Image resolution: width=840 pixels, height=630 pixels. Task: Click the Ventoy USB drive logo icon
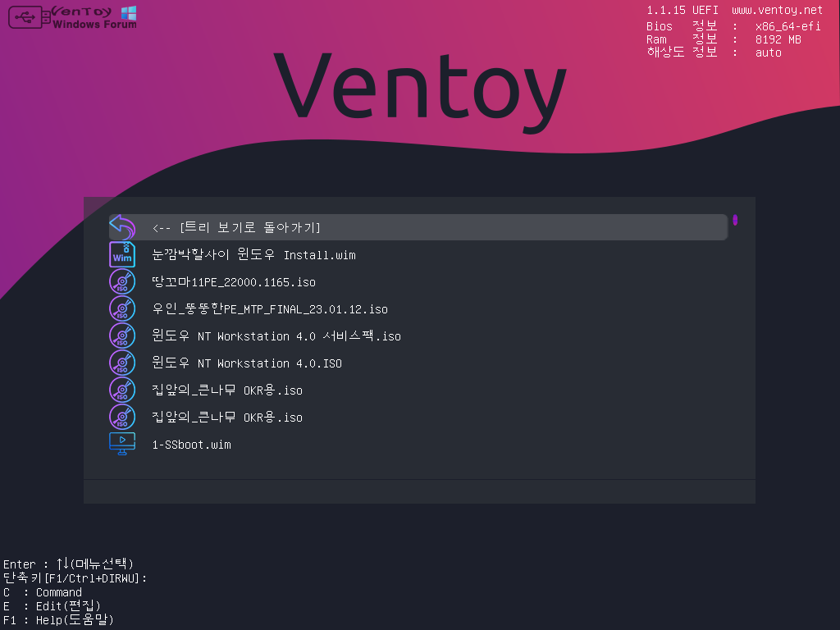coord(30,18)
